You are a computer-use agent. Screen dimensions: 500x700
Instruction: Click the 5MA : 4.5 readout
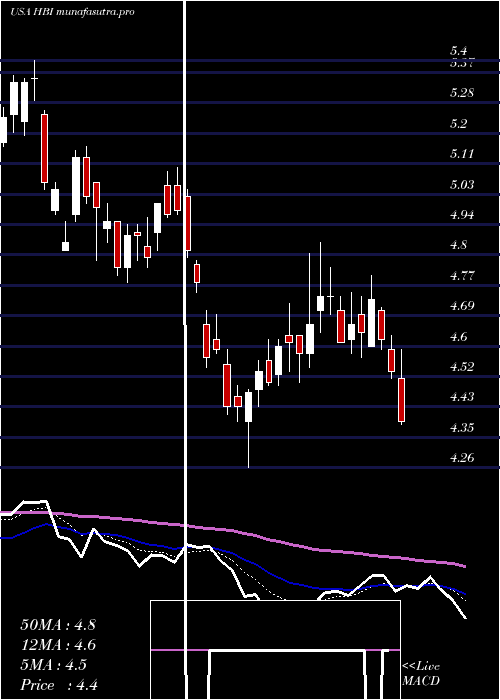coord(54,665)
